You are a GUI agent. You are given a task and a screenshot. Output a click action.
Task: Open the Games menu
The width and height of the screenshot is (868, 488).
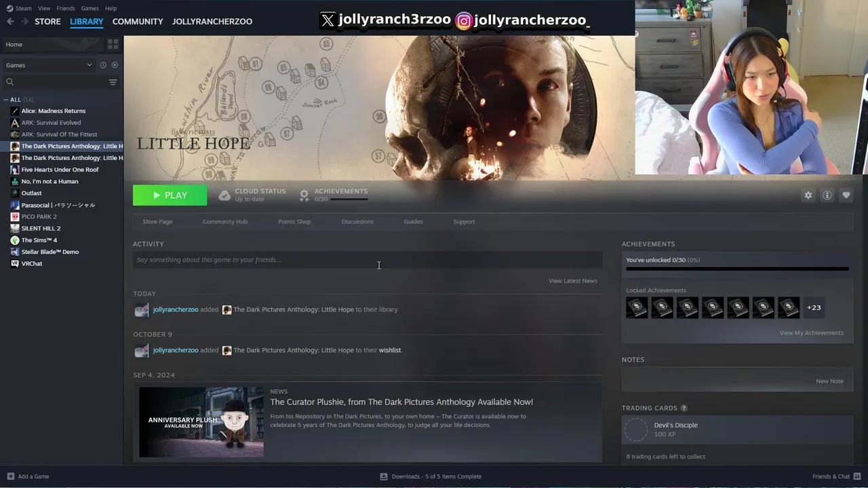(90, 8)
